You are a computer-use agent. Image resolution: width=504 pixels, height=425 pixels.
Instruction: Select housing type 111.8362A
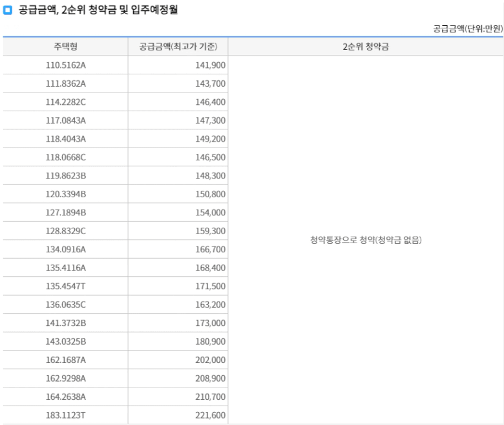coord(65,83)
